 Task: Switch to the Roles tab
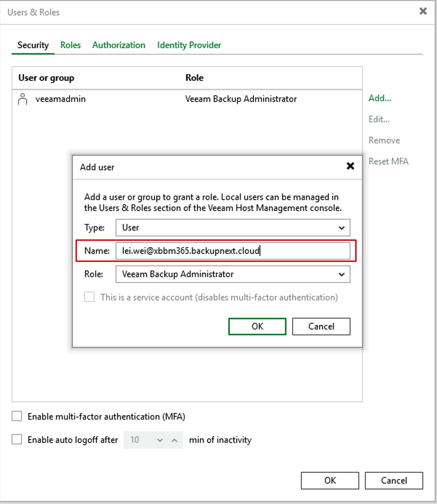pyautogui.click(x=71, y=45)
